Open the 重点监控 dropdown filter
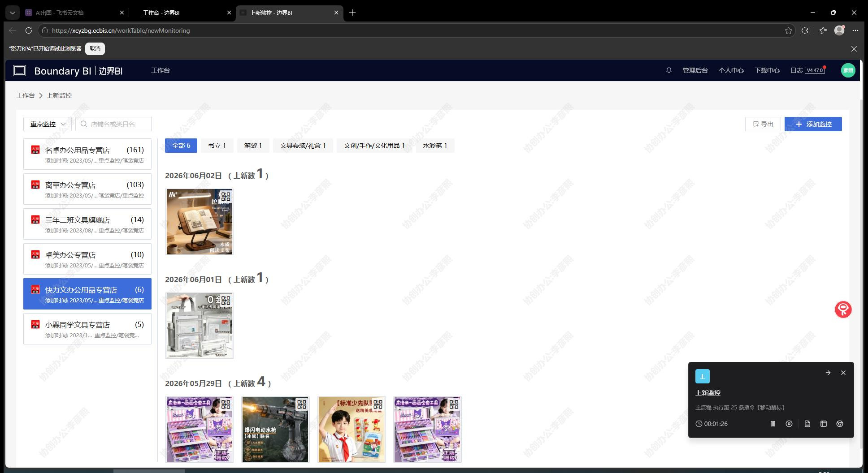This screenshot has height=473, width=868. (48, 124)
